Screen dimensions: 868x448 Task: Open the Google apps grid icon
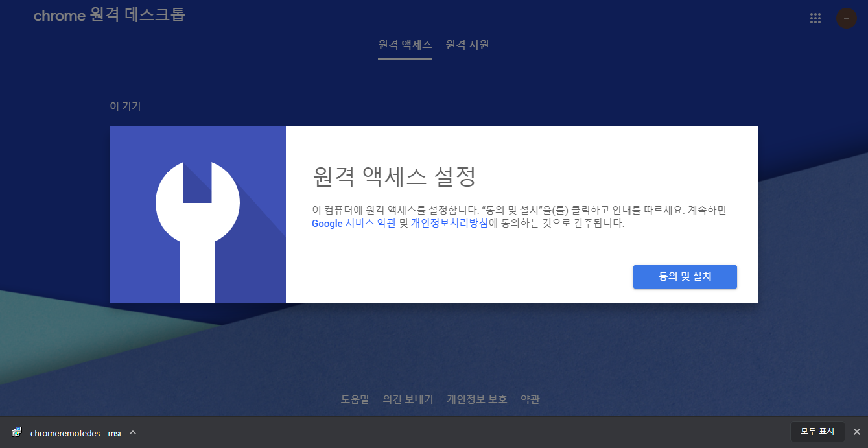tap(815, 18)
